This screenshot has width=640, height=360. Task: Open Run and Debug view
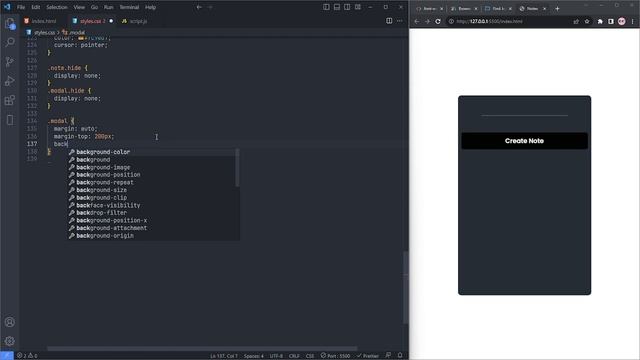(x=10, y=81)
